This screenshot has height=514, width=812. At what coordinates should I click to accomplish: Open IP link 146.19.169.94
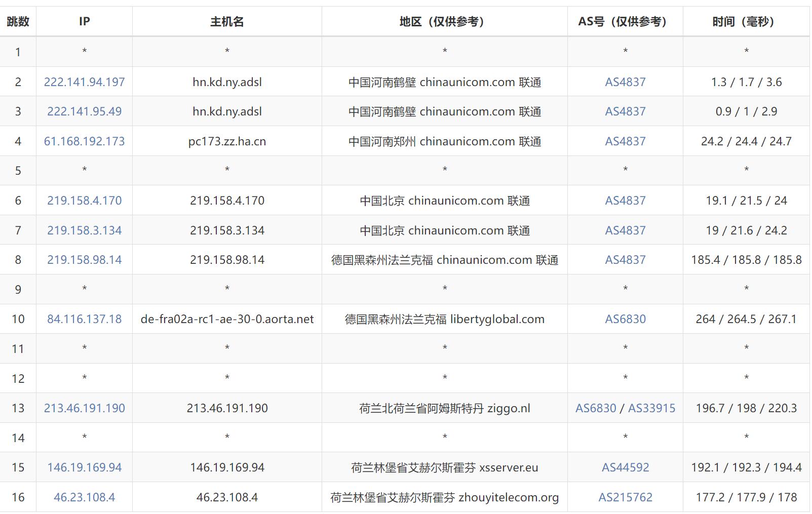click(x=84, y=467)
